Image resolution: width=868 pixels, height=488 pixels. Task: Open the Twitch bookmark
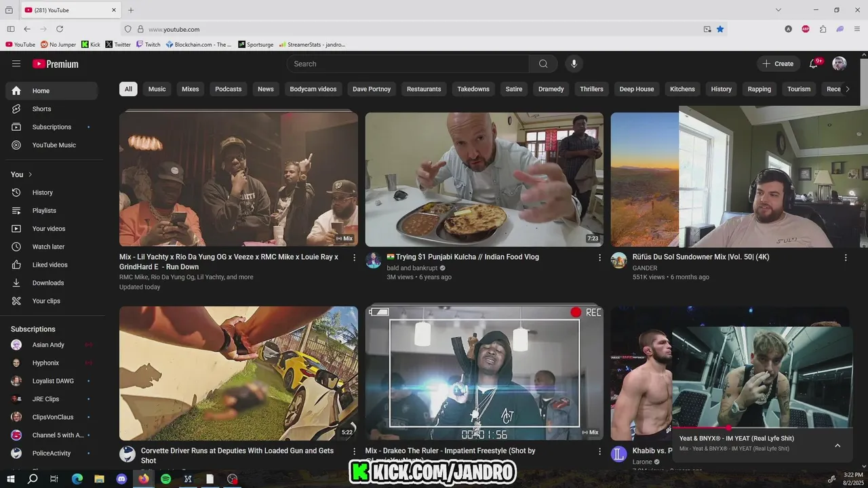coord(149,45)
